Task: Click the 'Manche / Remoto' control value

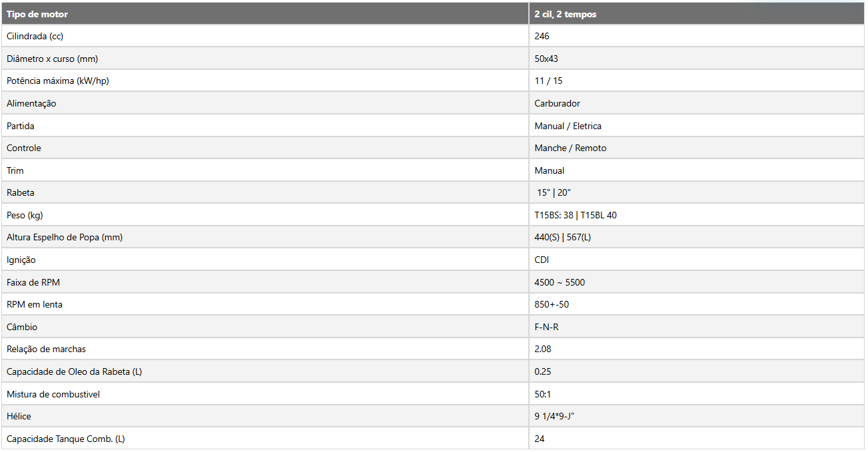Action: pyautogui.click(x=570, y=148)
